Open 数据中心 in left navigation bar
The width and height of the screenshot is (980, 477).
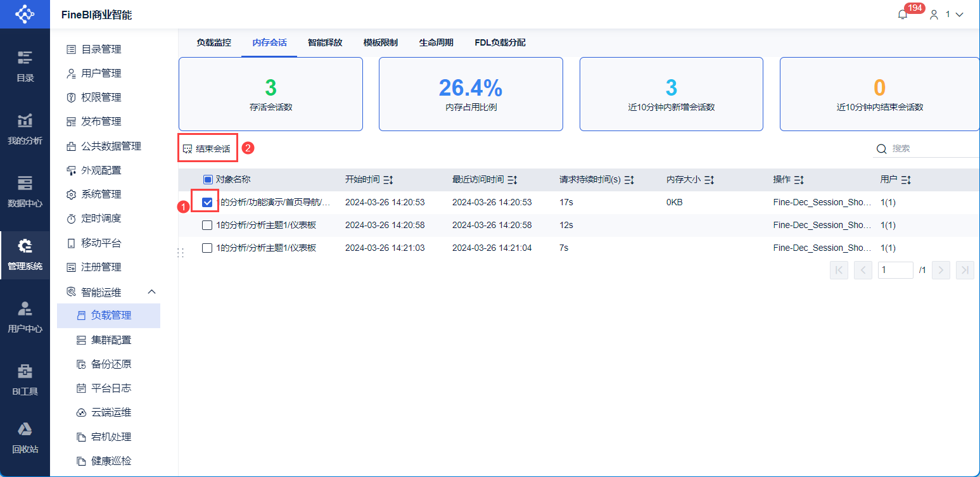coord(25,192)
